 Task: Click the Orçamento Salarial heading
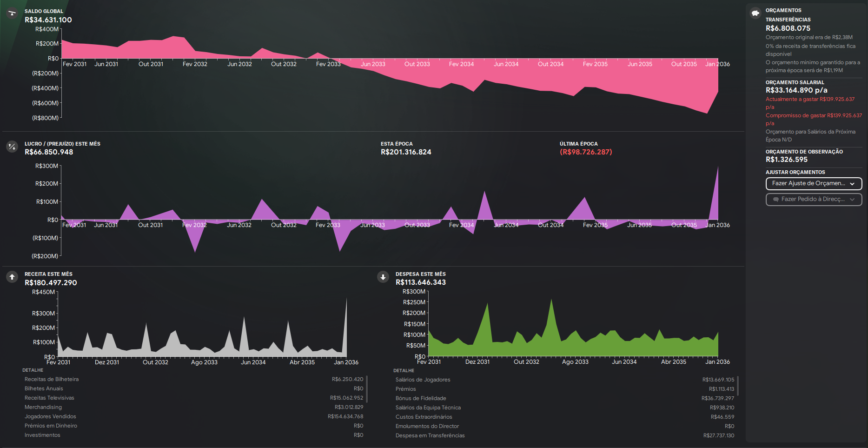coord(795,82)
